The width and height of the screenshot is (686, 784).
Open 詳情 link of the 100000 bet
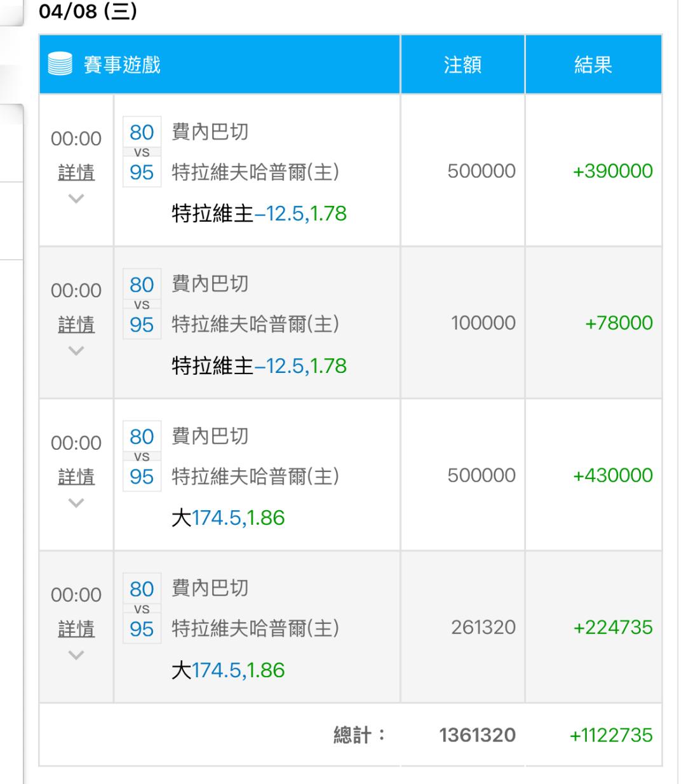(x=76, y=325)
